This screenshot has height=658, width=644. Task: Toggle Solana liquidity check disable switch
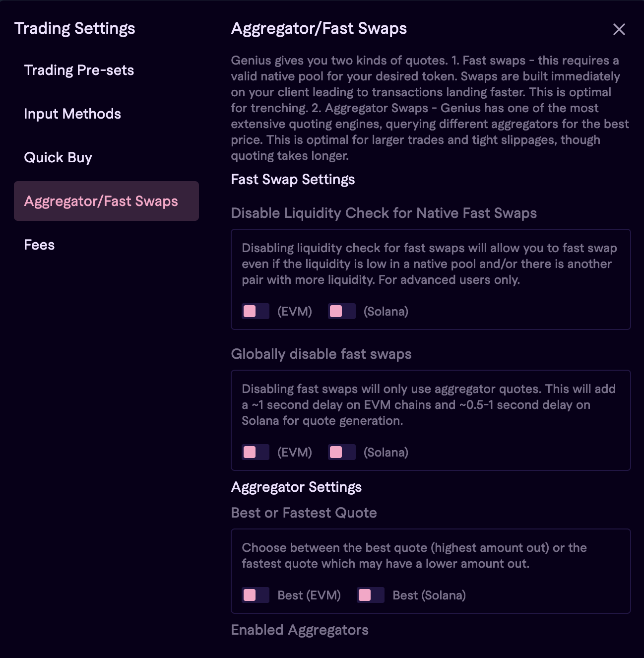[342, 311]
